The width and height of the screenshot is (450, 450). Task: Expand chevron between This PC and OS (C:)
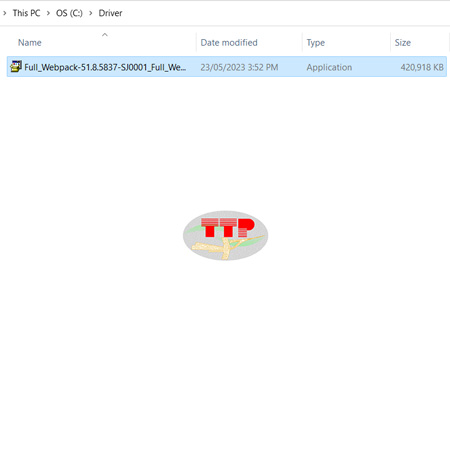point(48,13)
